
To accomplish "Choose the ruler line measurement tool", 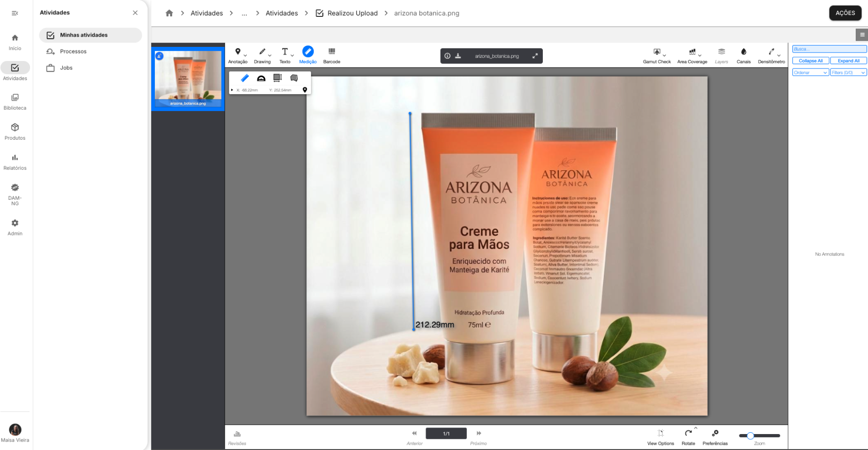I will point(245,78).
